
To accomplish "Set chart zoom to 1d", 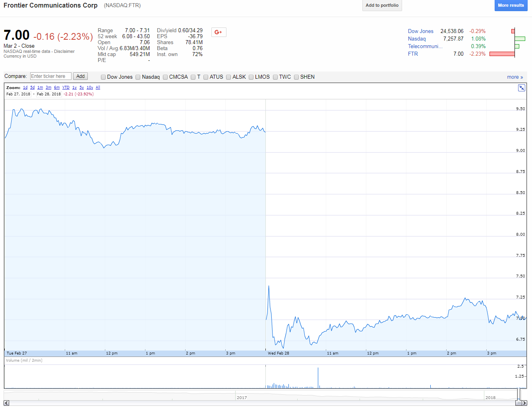I will tap(25, 87).
